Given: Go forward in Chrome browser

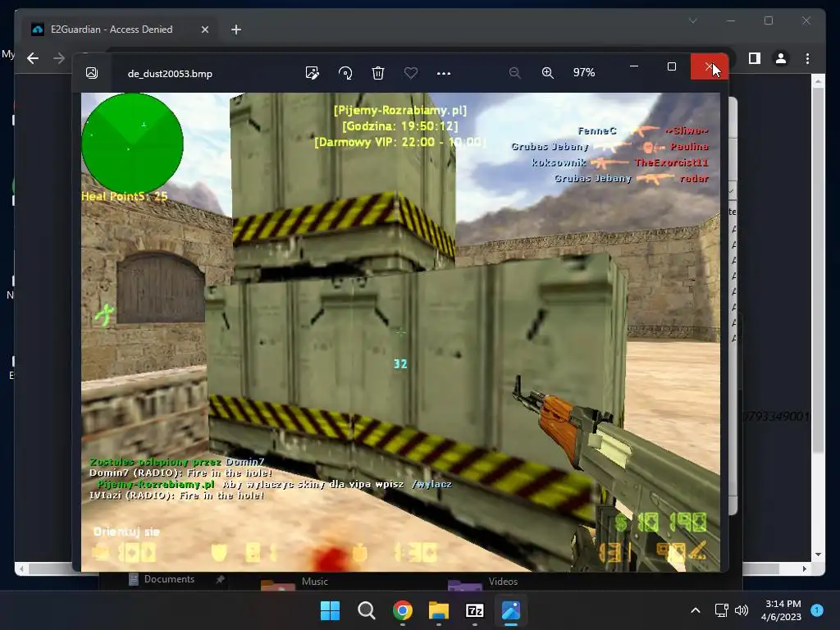Looking at the screenshot, I should pos(59,58).
